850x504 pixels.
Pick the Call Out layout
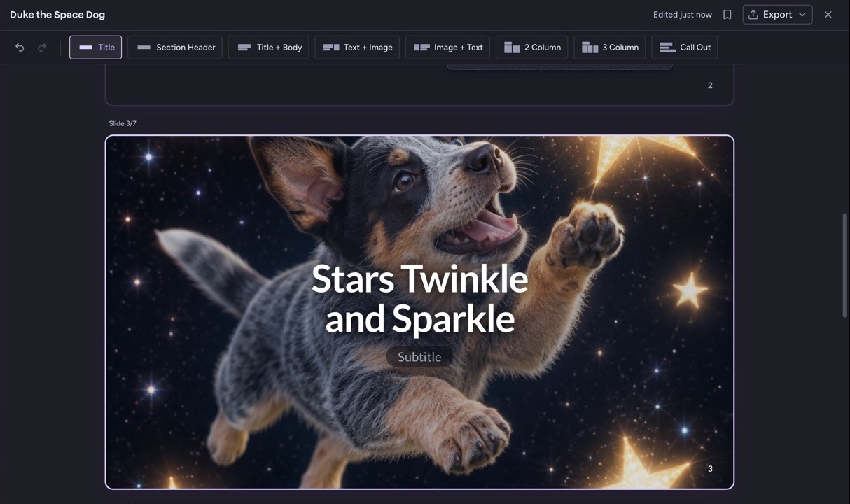685,48
